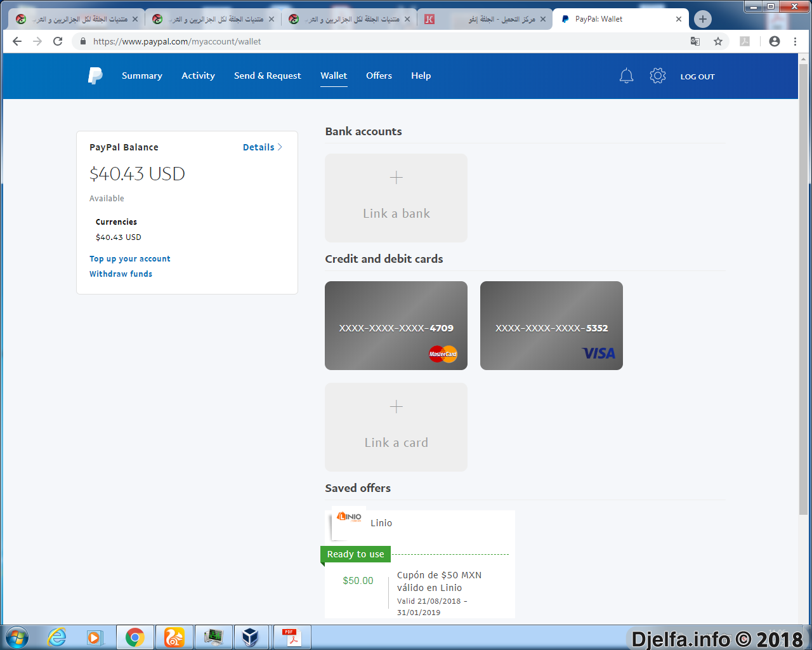The image size is (812, 650).
Task: Click the plus icon in Link a bank
Action: (x=396, y=178)
